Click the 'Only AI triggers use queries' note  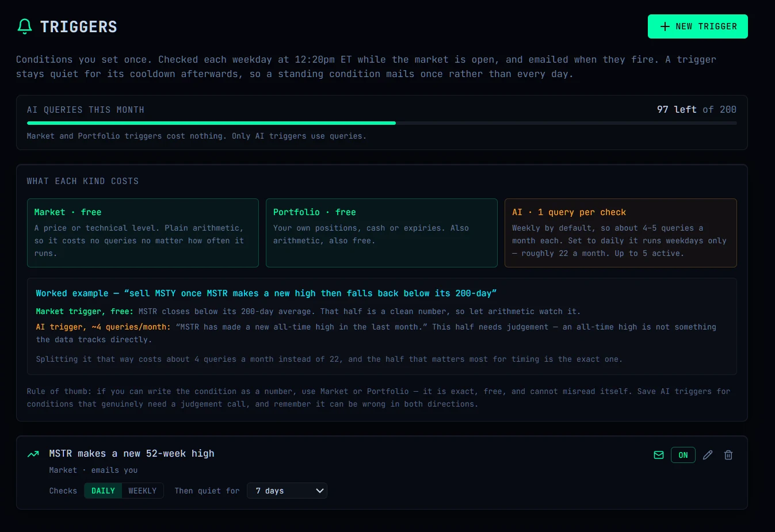[299, 136]
